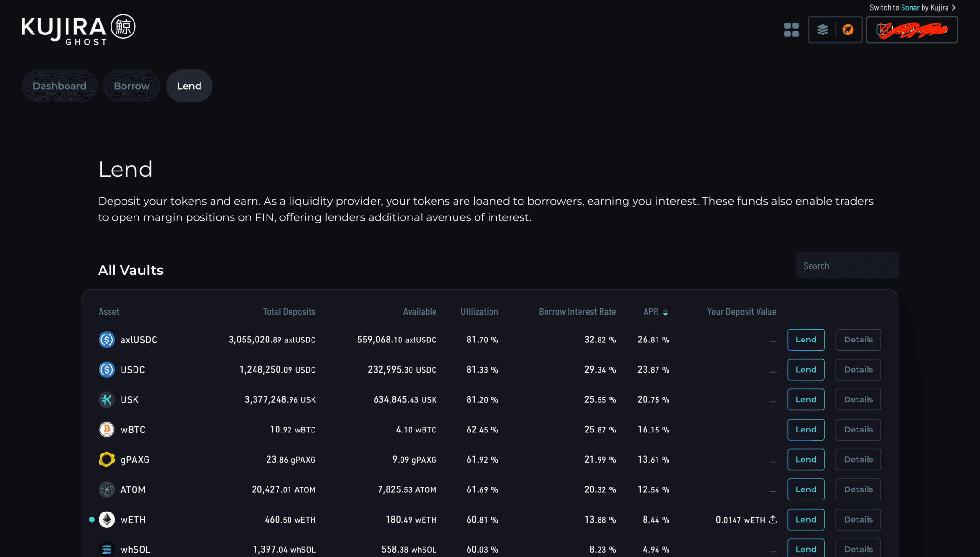Click the 9.09 gPAXG available amount

click(414, 459)
